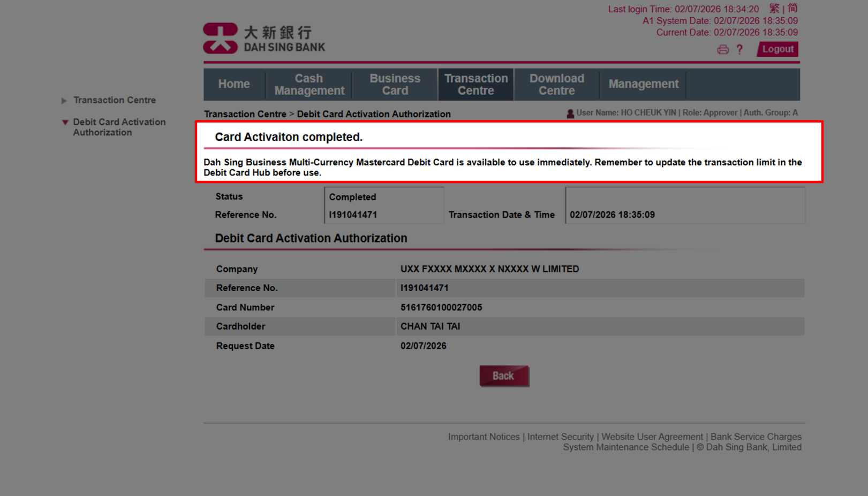
Task: Switch language to 简 (Simplified Chinese)
Action: [x=792, y=8]
